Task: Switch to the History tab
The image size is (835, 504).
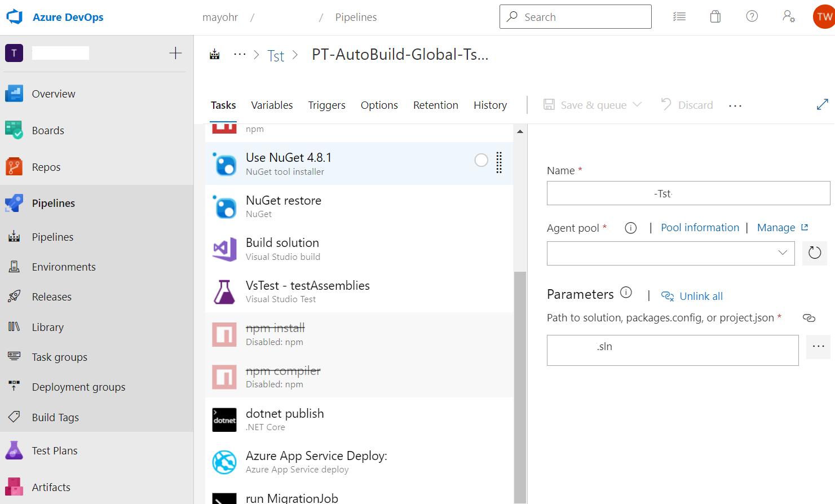Action: [490, 105]
